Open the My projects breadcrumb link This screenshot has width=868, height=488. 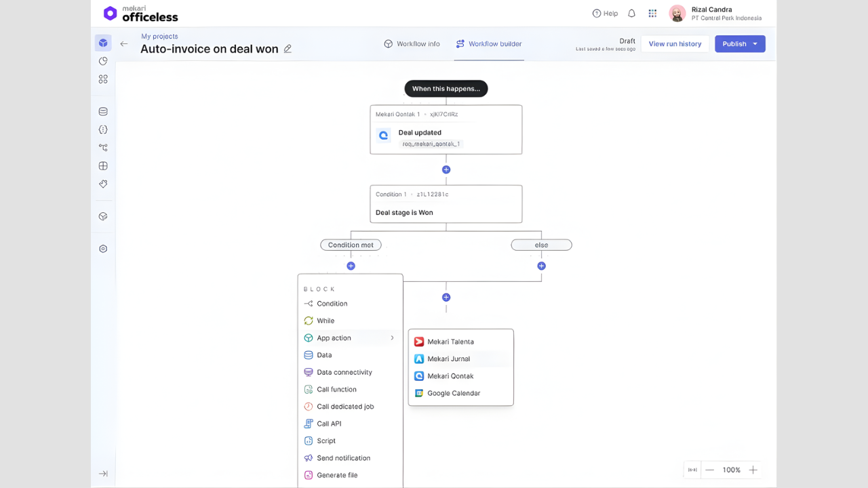point(159,37)
